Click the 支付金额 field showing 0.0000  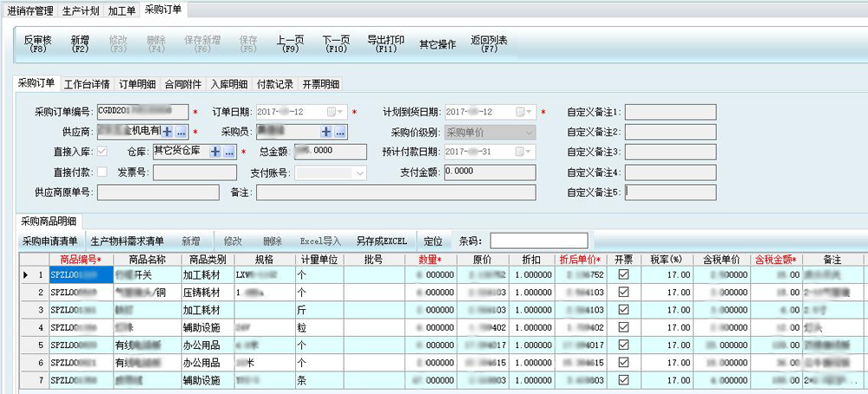point(490,173)
